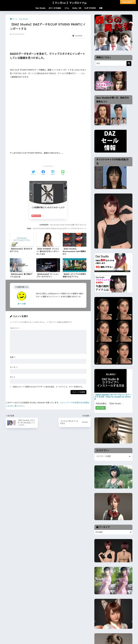Open the Daz Studio menu item
Image resolution: width=138 pixels, height=644 pixels.
coord(41,8)
